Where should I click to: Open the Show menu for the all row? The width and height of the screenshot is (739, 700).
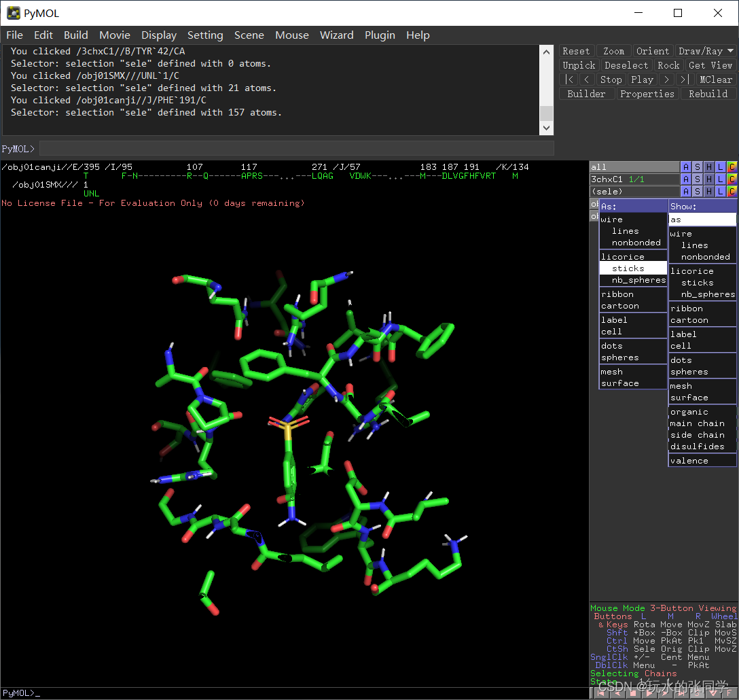698,167
